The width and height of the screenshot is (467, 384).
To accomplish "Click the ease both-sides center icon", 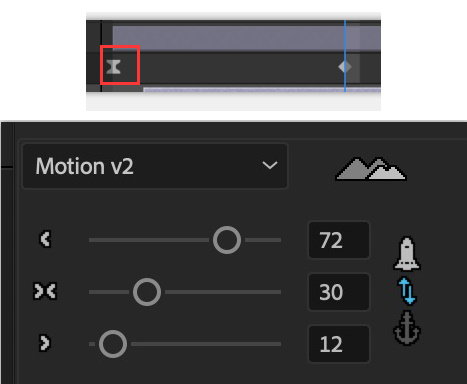I will (45, 291).
